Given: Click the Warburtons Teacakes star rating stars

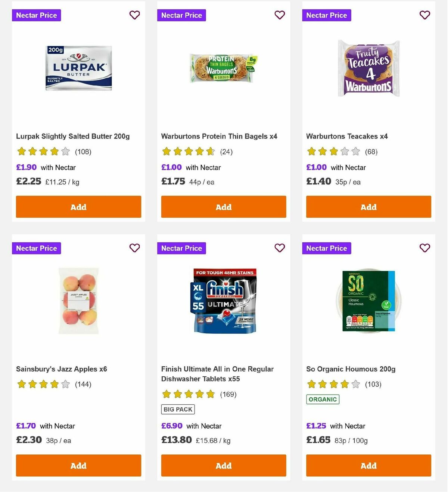Looking at the screenshot, I should coord(333,152).
